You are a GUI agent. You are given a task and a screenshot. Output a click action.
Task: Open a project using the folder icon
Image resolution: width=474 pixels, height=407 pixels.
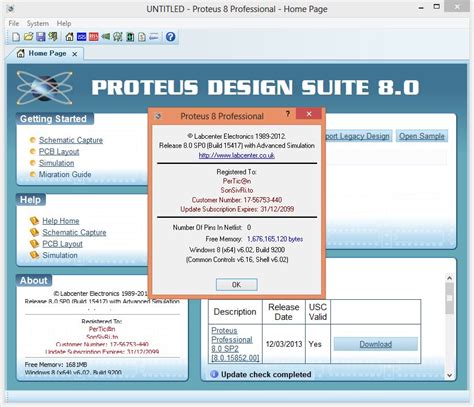click(28, 37)
